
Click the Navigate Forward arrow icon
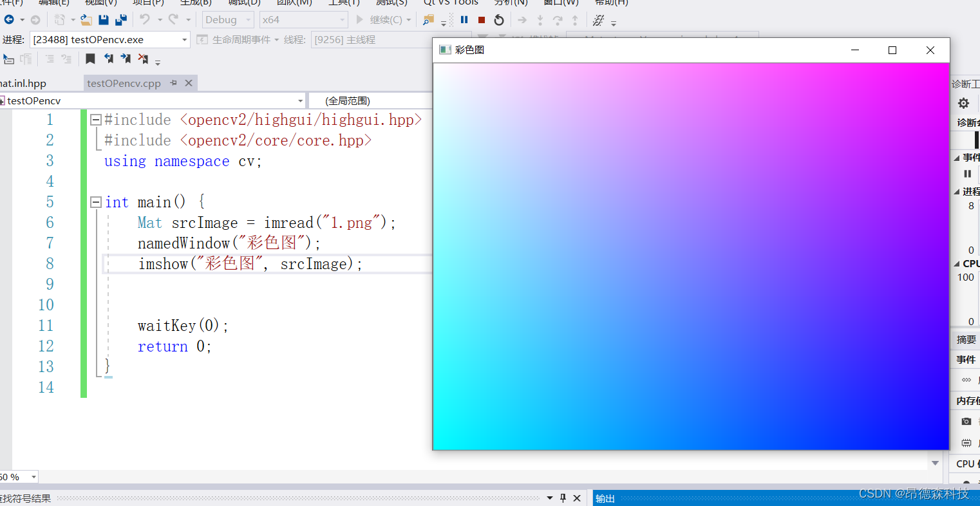tap(35, 20)
